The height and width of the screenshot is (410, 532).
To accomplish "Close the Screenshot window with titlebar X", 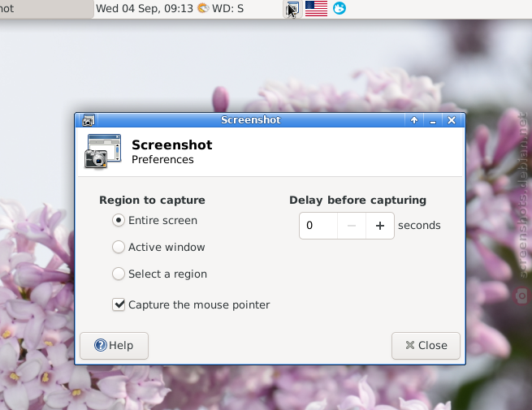I will click(452, 120).
